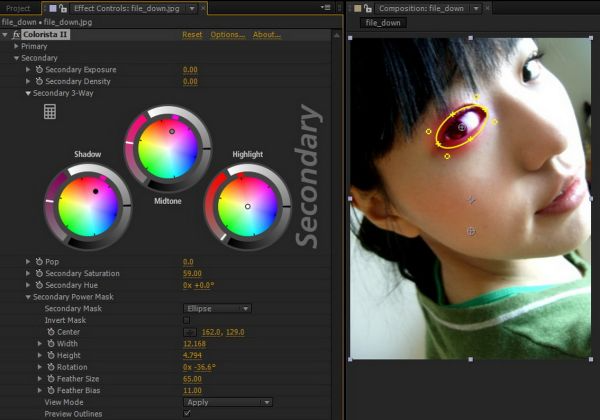Click the Center point picker crosshair button
The image size is (600, 420).
click(190, 332)
